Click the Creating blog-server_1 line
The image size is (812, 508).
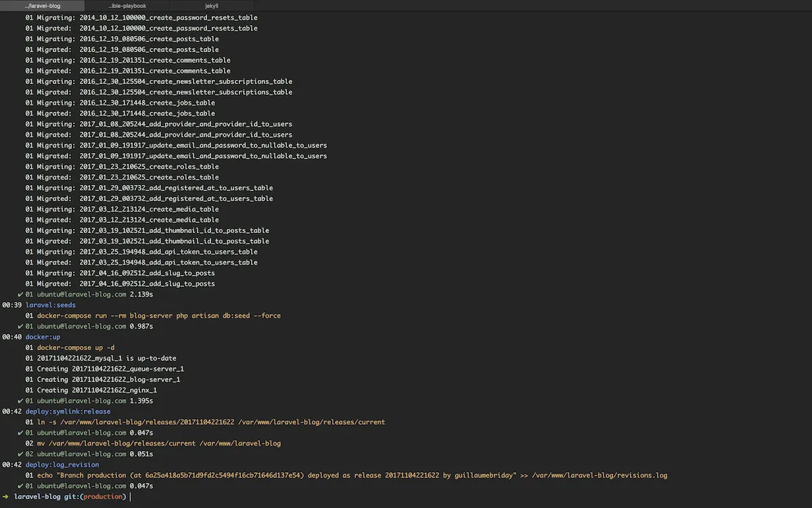pyautogui.click(x=103, y=379)
